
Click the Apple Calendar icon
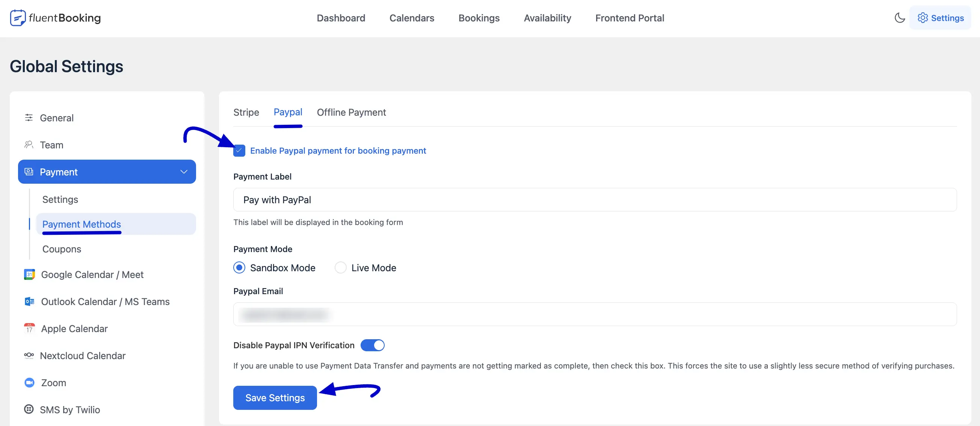29,328
